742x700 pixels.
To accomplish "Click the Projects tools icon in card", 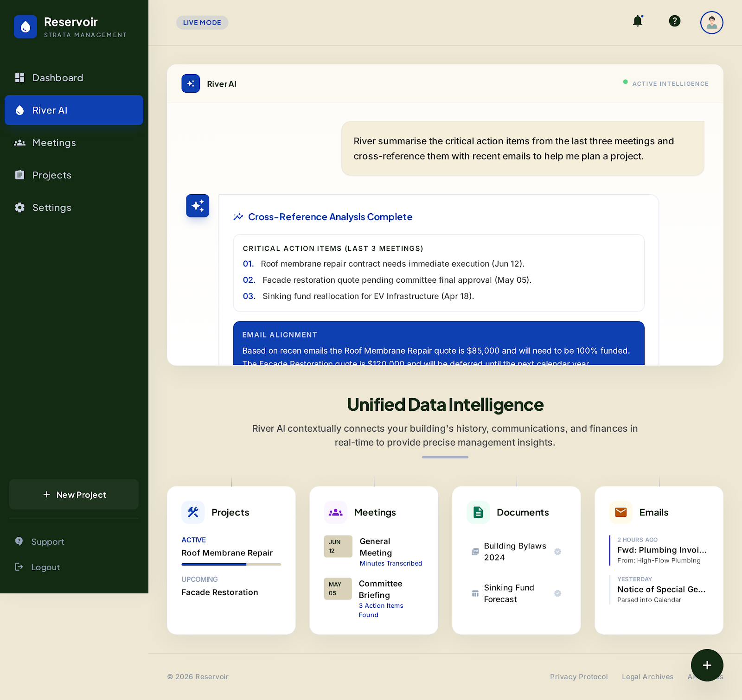I will (193, 512).
